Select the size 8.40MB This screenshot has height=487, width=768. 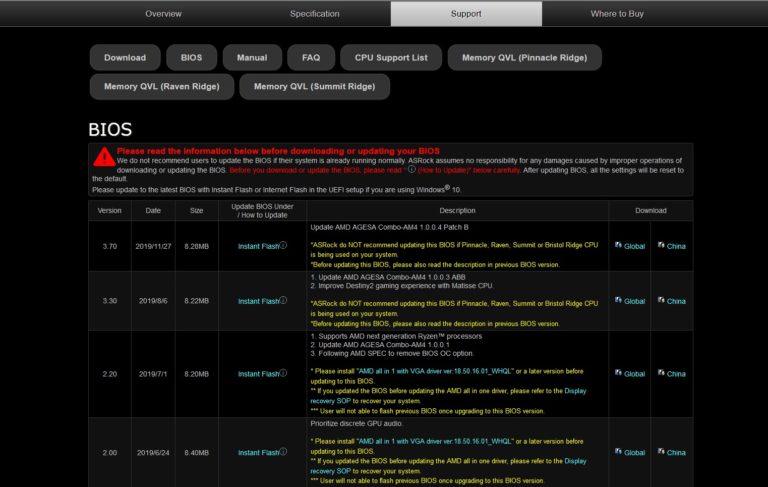click(196, 453)
